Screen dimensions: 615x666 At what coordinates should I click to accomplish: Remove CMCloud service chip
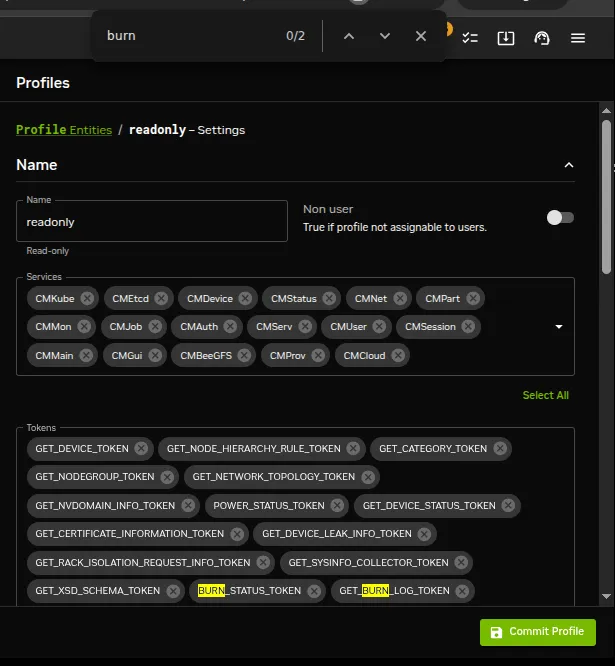(x=398, y=355)
